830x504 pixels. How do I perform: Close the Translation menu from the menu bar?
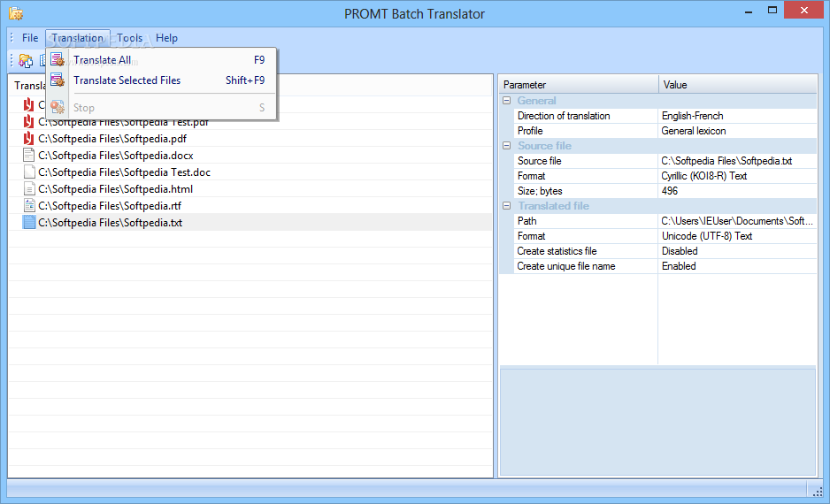coord(77,38)
